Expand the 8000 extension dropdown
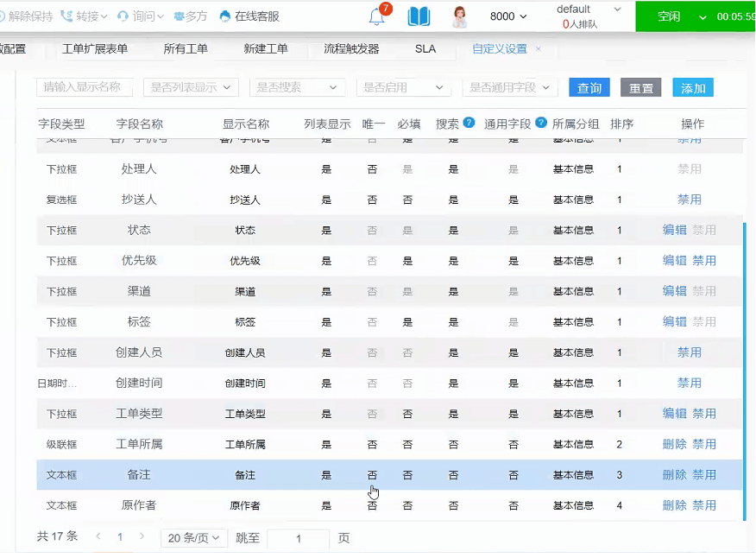Viewport: 756px width, 558px height. (508, 16)
